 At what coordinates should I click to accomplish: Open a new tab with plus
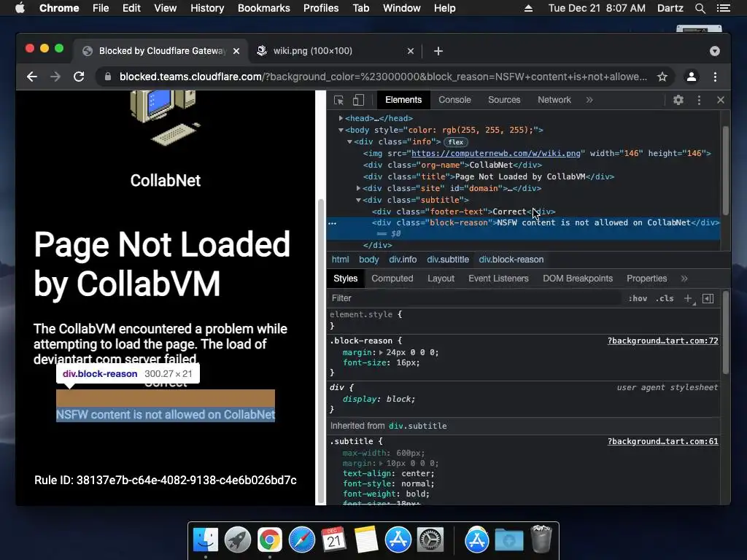(438, 51)
